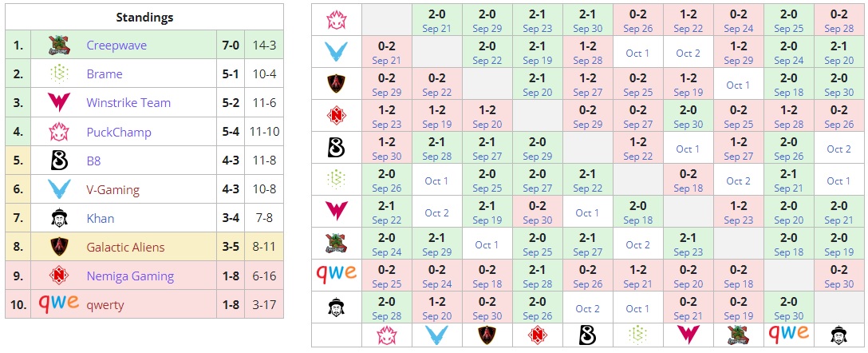Click Creepwave logo in the Standings table
Viewport: 868px width, 353px height.
pos(59,46)
